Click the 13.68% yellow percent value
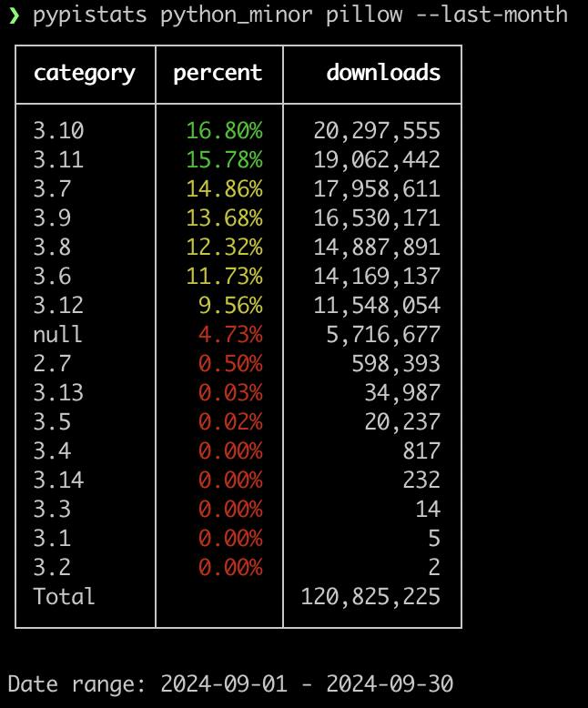The image size is (588, 708). click(x=225, y=217)
